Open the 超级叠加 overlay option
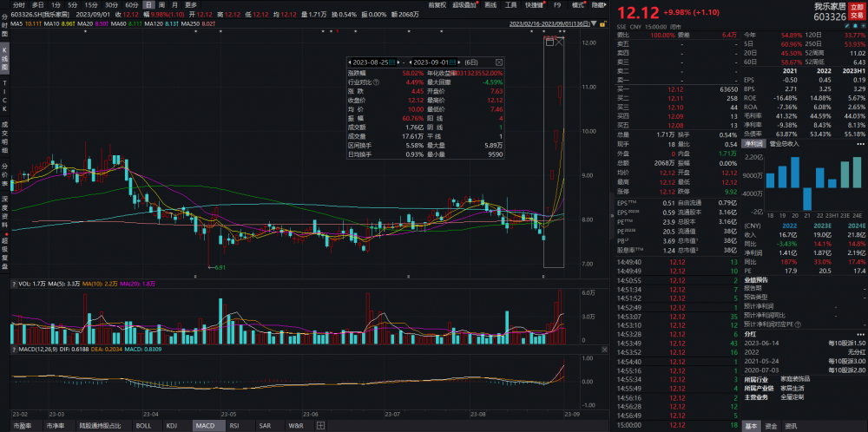This screenshot has width=868, height=432. tap(467, 4)
